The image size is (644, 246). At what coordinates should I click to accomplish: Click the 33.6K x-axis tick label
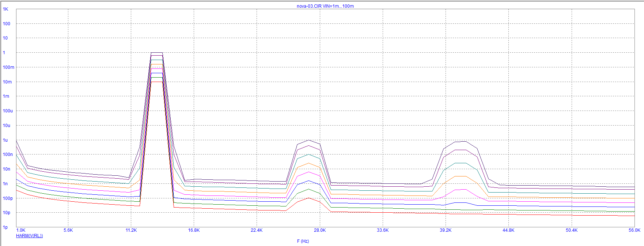pyautogui.click(x=383, y=230)
